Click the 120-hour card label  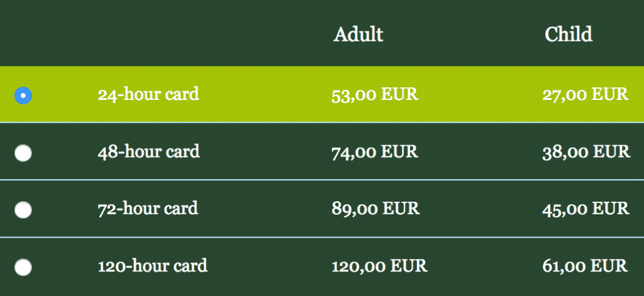tap(153, 265)
